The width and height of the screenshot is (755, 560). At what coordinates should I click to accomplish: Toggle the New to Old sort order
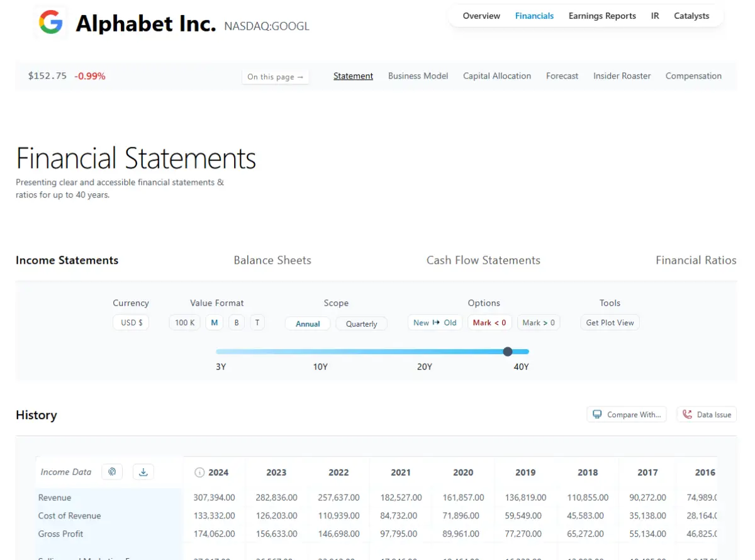pyautogui.click(x=435, y=323)
